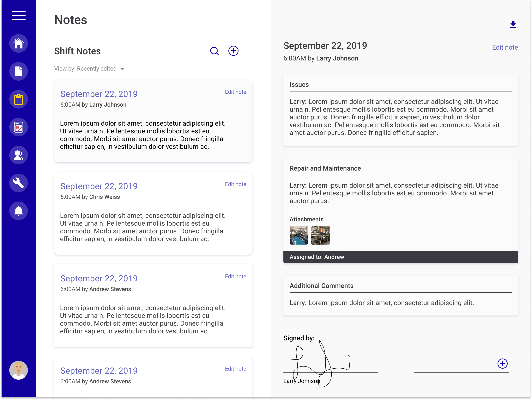Click the Attachments label
Image resolution: width=532 pixels, height=400 pixels.
tap(306, 219)
